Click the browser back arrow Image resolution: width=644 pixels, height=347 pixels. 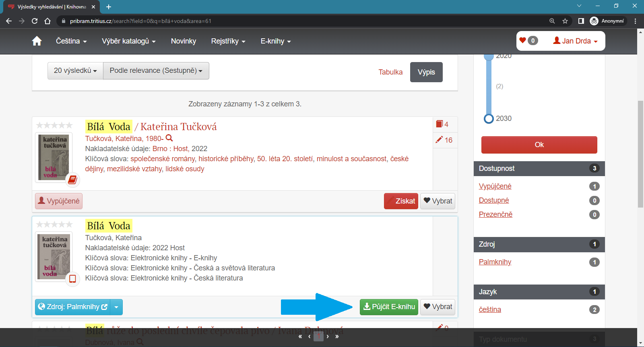point(9,21)
